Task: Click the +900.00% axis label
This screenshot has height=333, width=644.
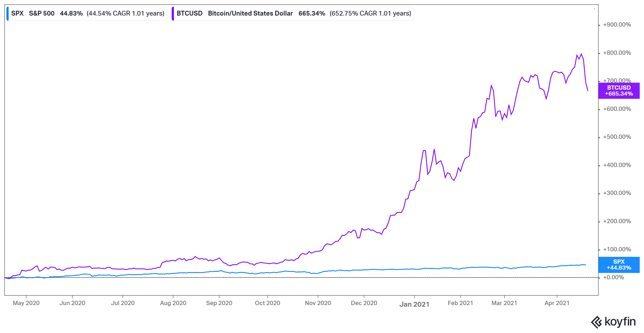Action: [x=617, y=25]
